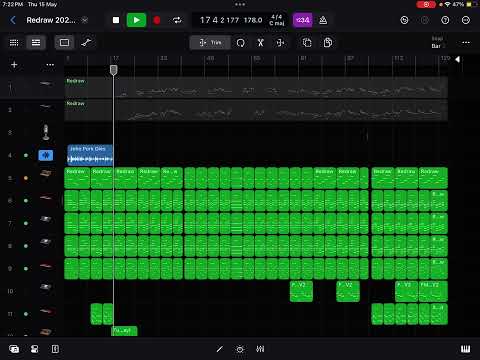480x360 pixels.
Task: Select track 2's instrument icon
Action: click(x=46, y=107)
